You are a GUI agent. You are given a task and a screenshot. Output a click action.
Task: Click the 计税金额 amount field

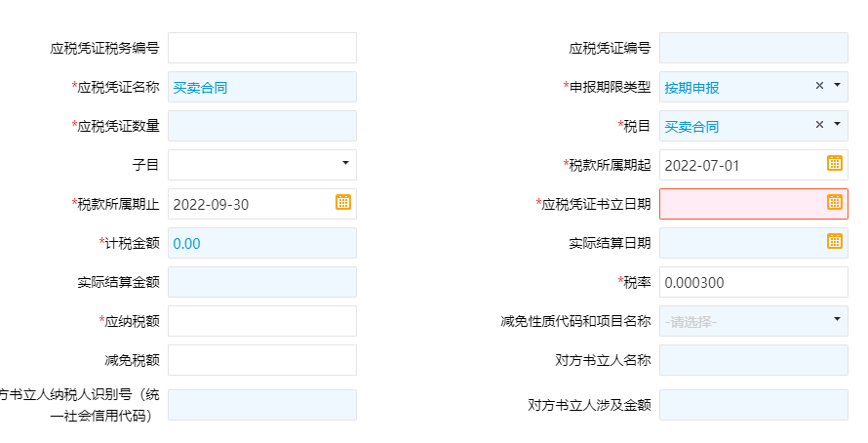pos(262,243)
